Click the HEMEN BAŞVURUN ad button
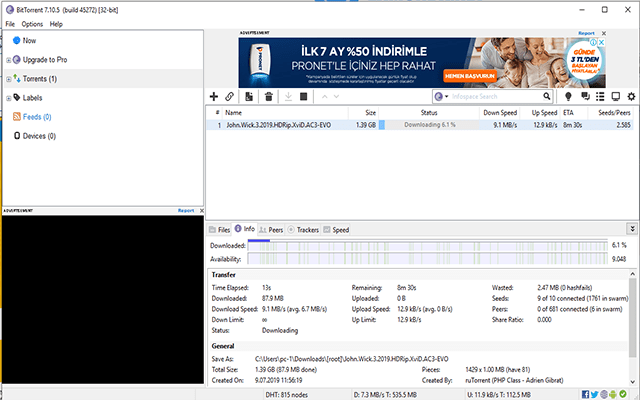 470,76
